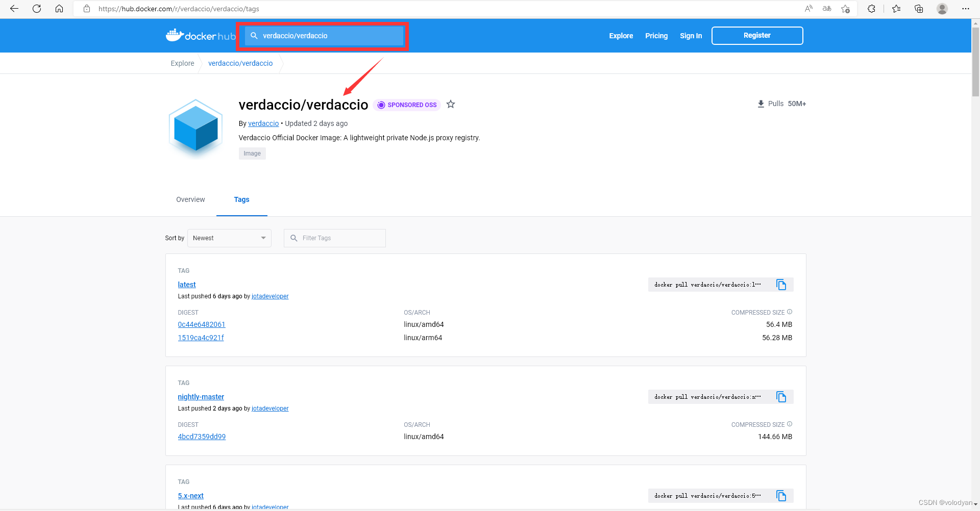Copy docker pull command for nightly-master tag
Image resolution: width=980 pixels, height=511 pixels.
coord(781,397)
